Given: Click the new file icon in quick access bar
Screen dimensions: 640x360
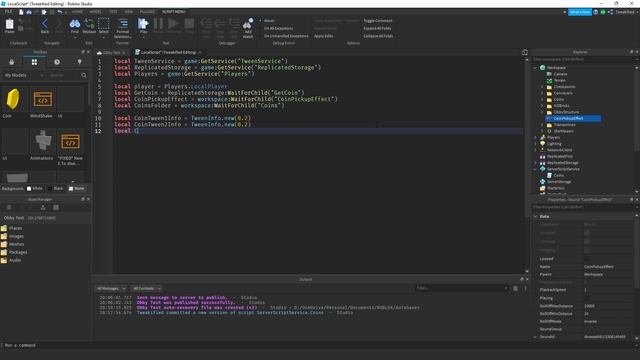Looking at the screenshot, I should pos(21,12).
